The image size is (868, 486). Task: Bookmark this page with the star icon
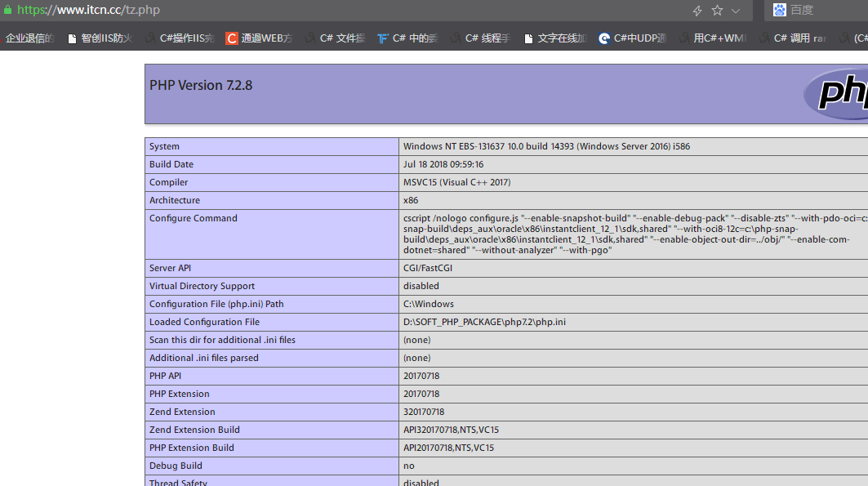point(717,11)
